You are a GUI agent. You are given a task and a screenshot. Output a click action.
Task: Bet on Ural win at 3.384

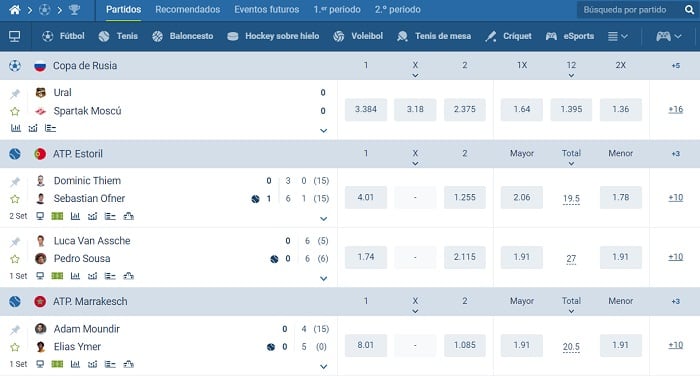point(366,109)
